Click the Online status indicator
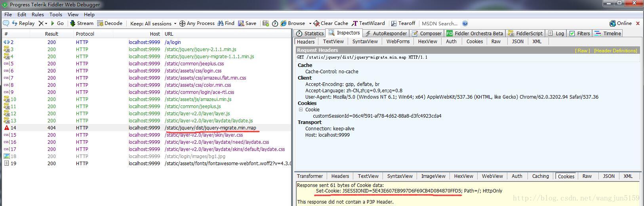This screenshot has width=644, height=206. point(621,23)
